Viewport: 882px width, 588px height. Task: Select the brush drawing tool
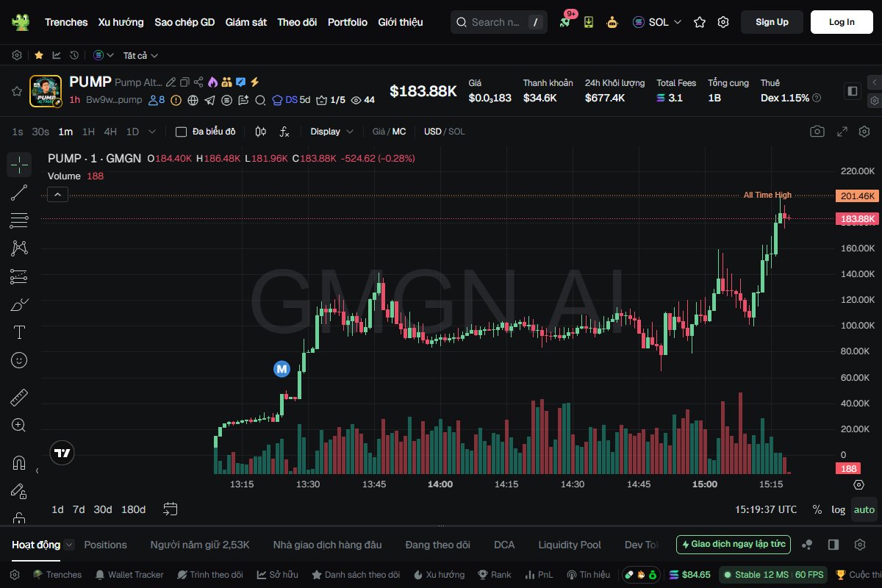[x=19, y=304]
